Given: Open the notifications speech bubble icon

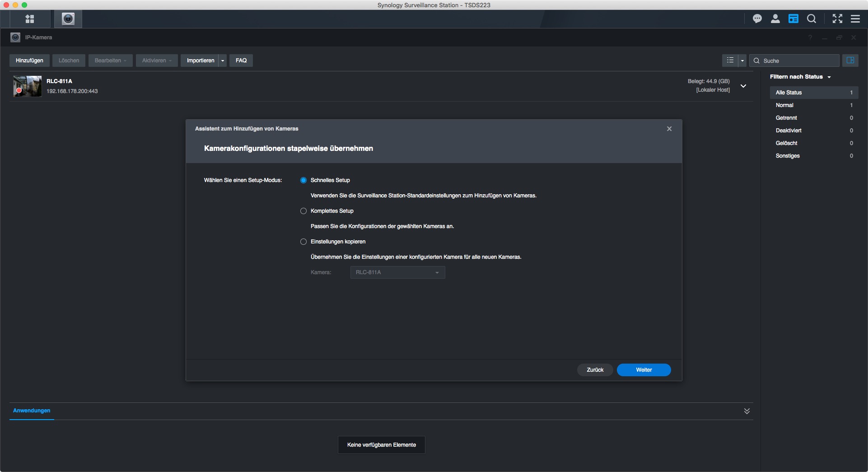Looking at the screenshot, I should [x=757, y=19].
